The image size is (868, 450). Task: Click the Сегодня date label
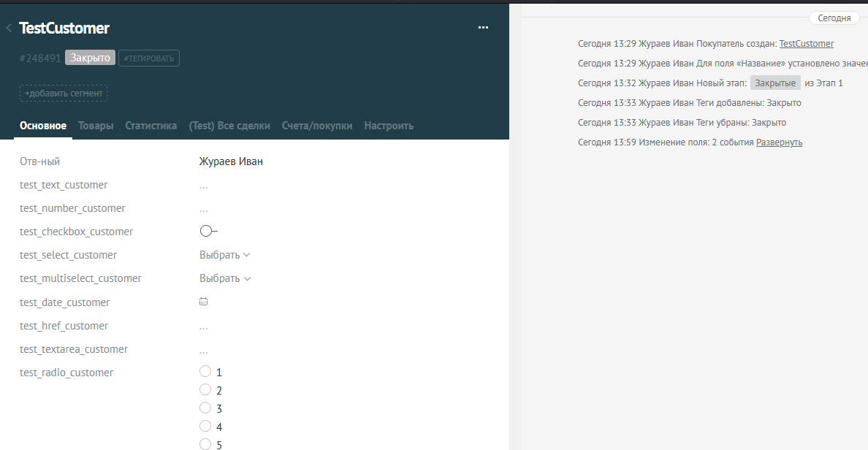(x=834, y=18)
